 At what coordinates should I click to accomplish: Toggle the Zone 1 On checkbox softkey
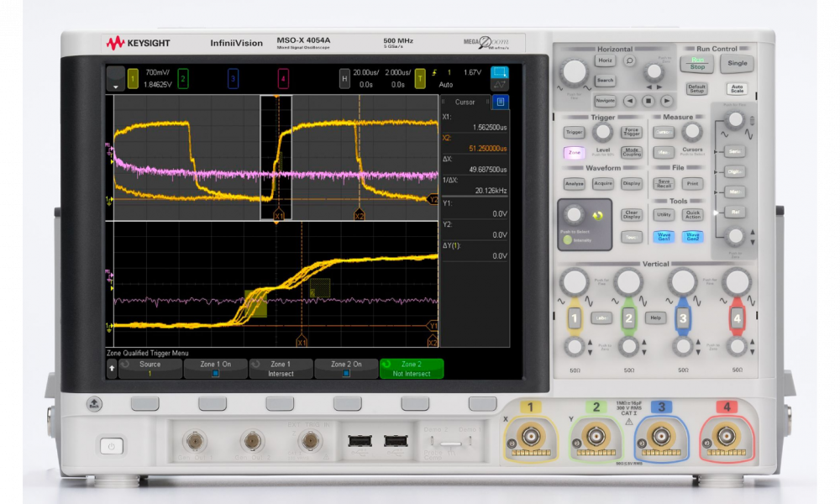click(215, 369)
